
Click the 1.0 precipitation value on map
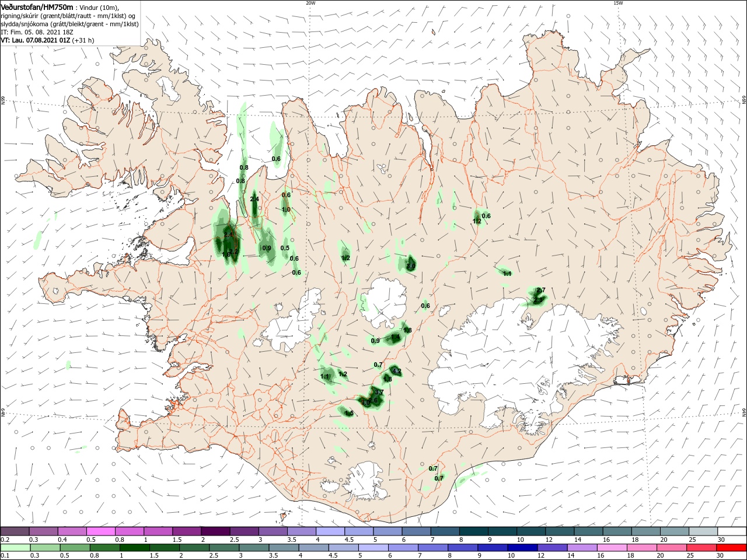[x=286, y=209]
